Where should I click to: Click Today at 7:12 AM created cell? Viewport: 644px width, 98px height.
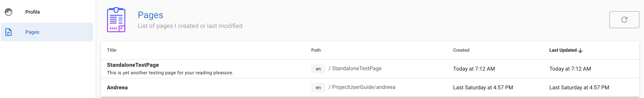(x=474, y=69)
